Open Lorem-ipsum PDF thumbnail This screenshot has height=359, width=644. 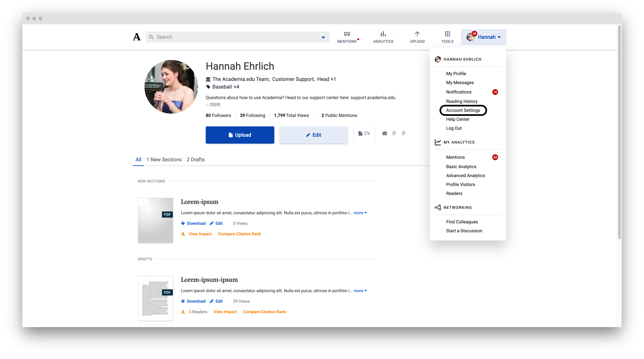click(x=155, y=220)
